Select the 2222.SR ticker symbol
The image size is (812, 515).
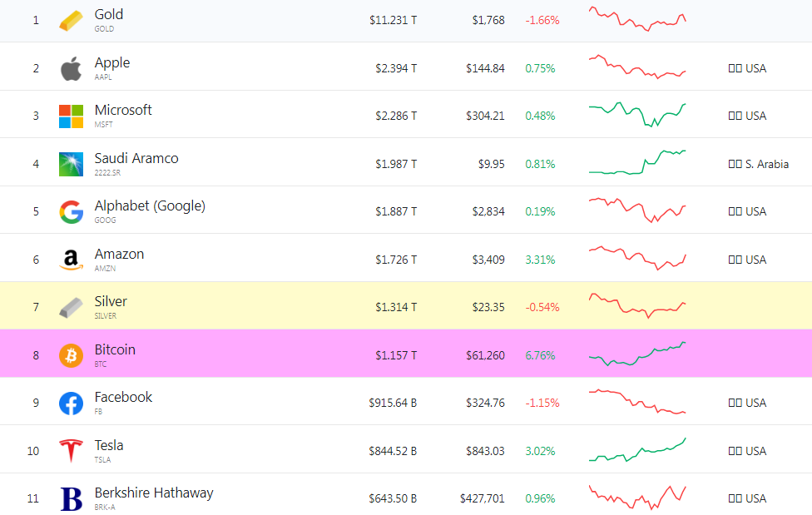tap(107, 172)
